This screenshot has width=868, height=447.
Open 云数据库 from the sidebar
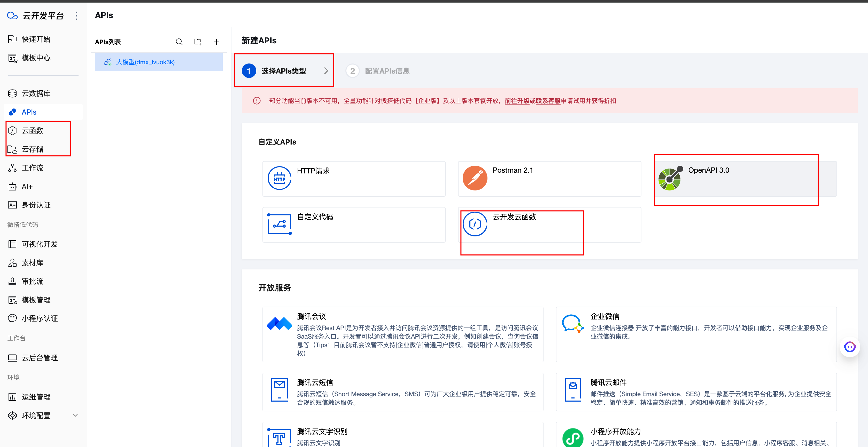43,93
